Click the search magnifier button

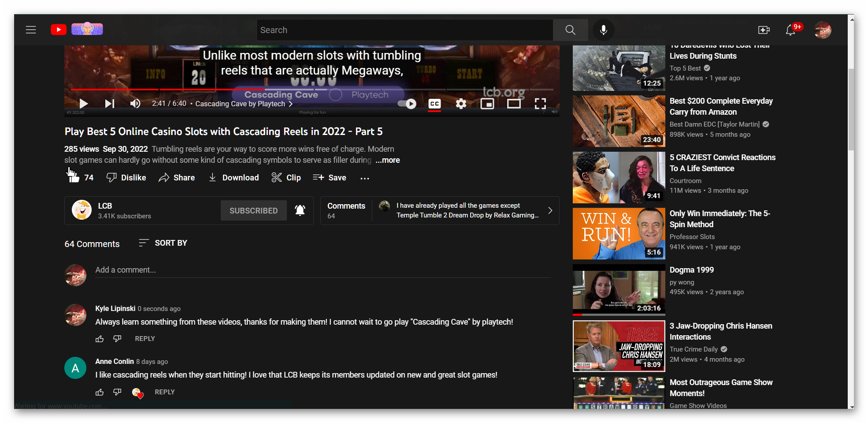tap(570, 30)
